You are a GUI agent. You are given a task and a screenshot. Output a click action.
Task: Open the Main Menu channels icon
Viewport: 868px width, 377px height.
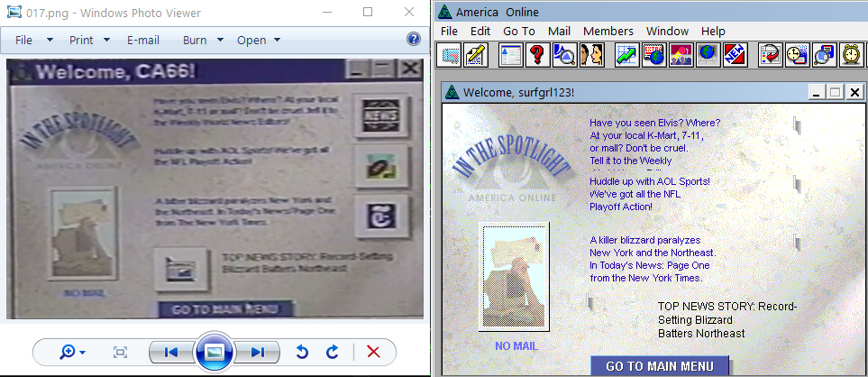pyautogui.click(x=510, y=55)
